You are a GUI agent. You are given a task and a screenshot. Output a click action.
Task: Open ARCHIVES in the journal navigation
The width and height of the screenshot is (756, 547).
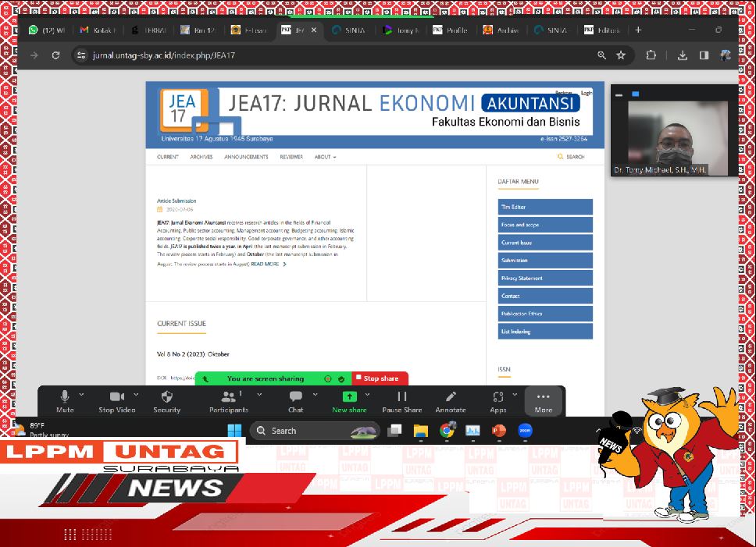pos(201,157)
